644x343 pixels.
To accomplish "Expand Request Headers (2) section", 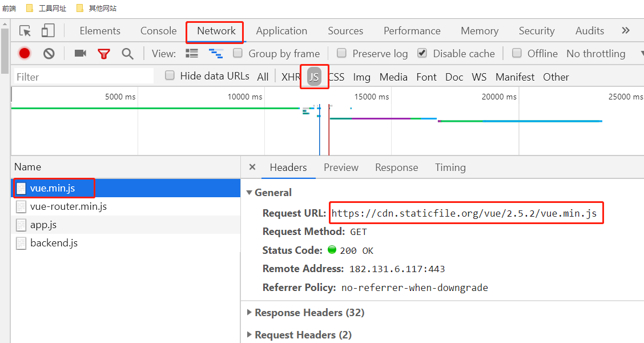I will click(249, 335).
